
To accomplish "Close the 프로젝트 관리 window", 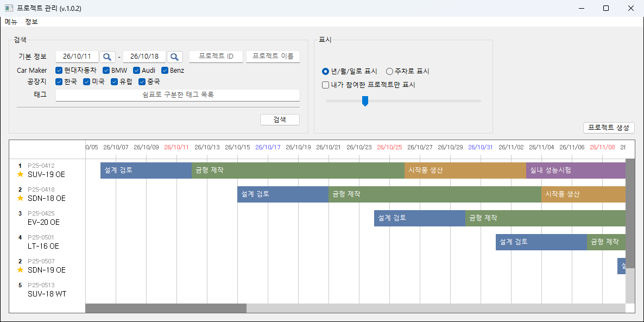I will coord(631,8).
